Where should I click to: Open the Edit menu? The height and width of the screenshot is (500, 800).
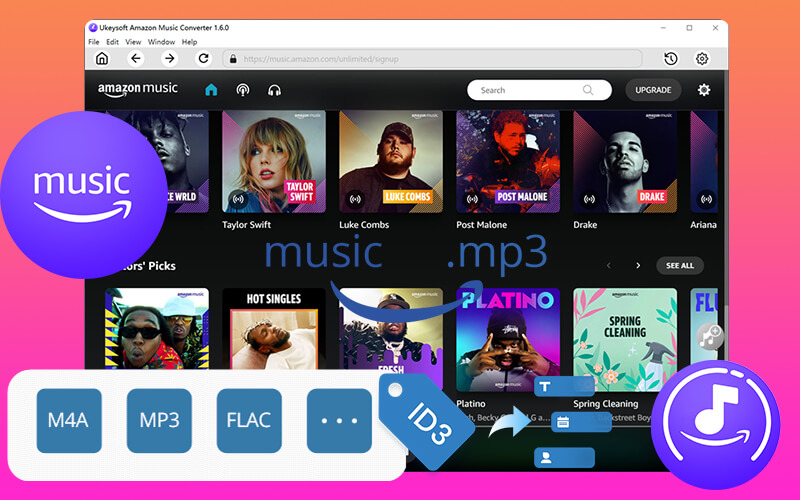pyautogui.click(x=112, y=42)
